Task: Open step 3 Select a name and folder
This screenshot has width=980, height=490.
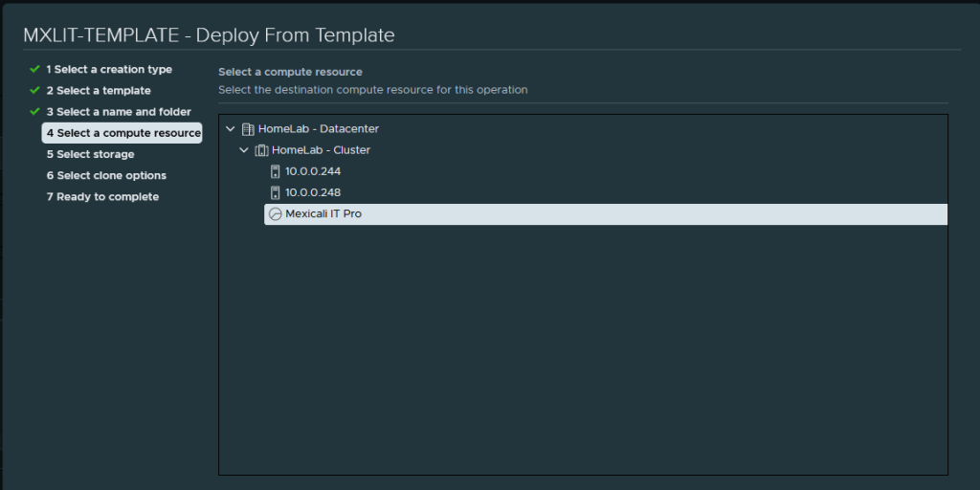Action: tap(119, 112)
